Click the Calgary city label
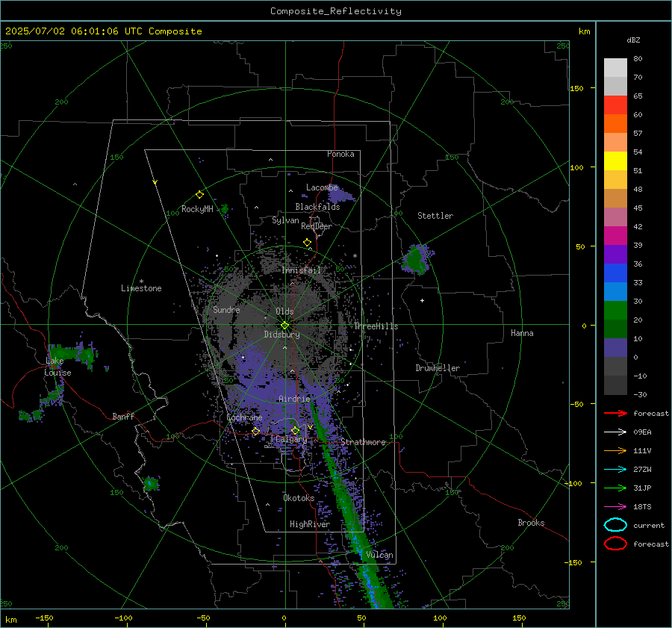This screenshot has width=672, height=628. (x=291, y=439)
